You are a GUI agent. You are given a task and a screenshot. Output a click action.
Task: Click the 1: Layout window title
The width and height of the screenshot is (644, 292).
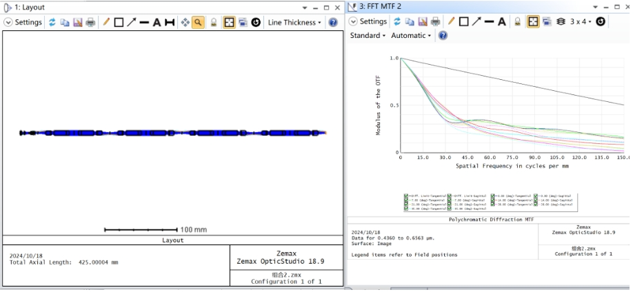[29, 6]
